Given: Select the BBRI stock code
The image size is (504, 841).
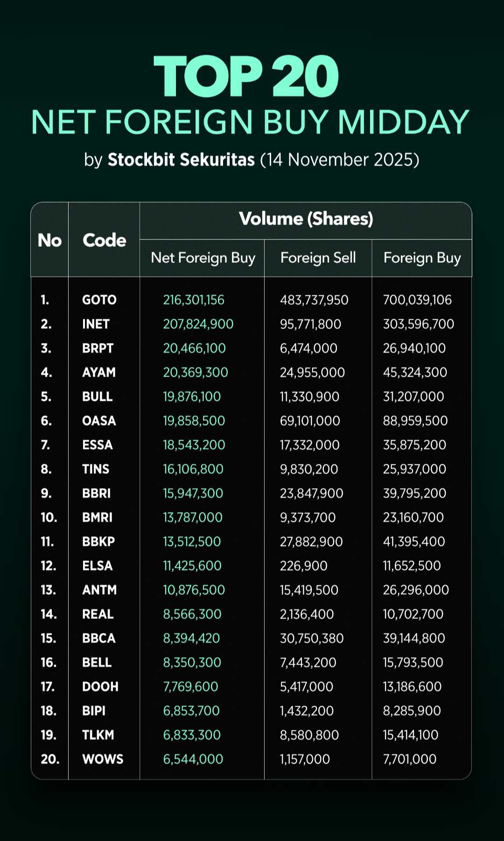Looking at the screenshot, I should click(96, 493).
